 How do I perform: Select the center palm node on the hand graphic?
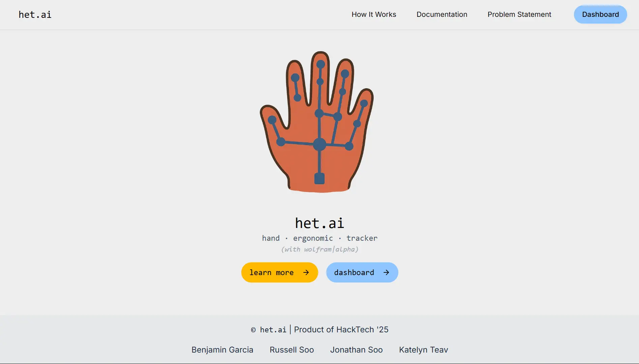319,145
